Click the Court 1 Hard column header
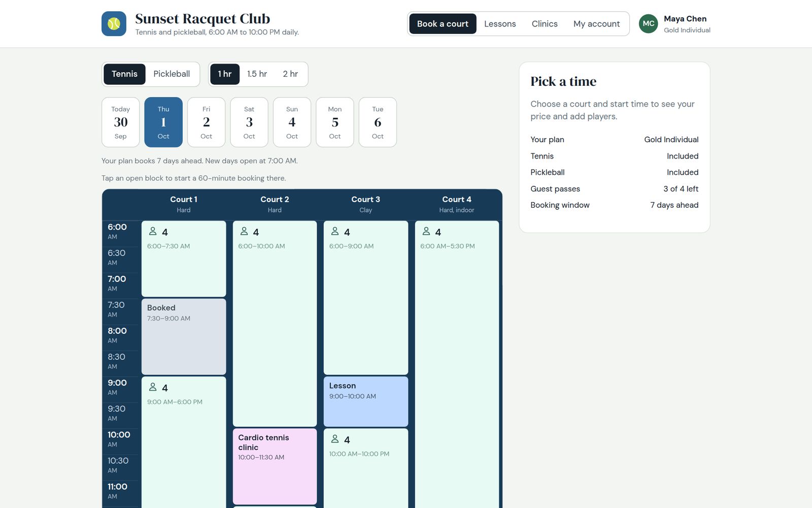 (184, 204)
